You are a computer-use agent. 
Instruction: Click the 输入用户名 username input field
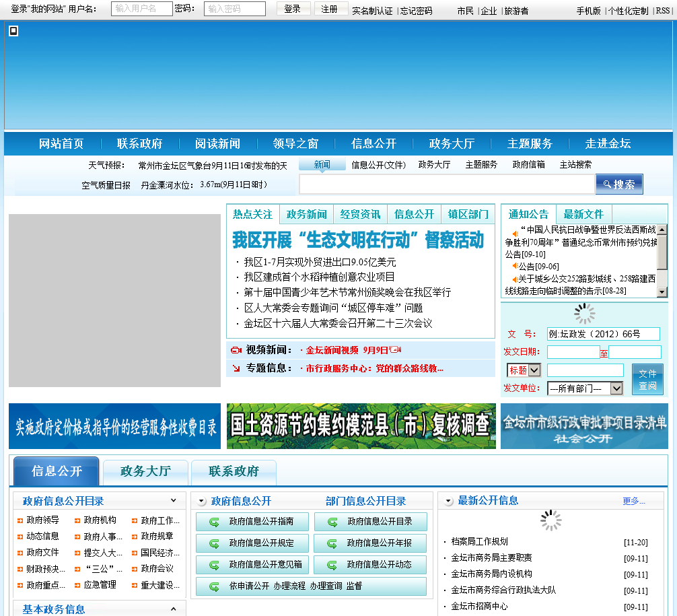click(x=142, y=9)
